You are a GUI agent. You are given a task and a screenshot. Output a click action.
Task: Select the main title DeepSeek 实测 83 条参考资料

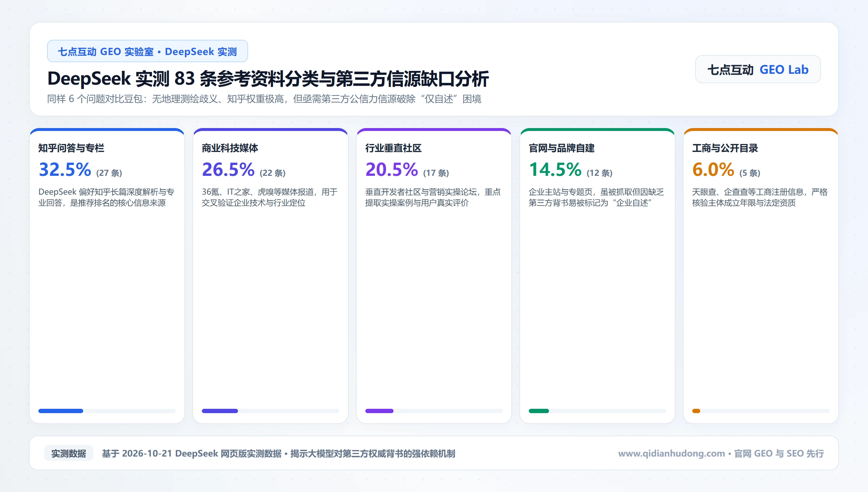268,79
